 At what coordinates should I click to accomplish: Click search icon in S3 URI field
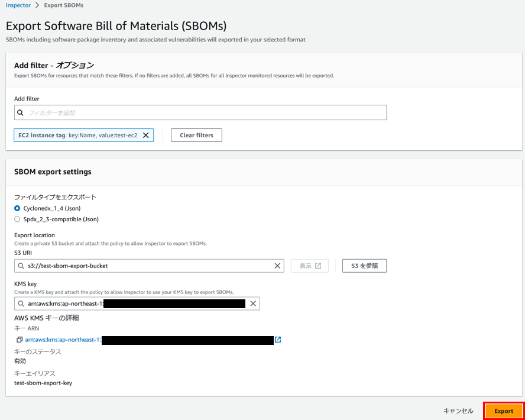tap(21, 266)
